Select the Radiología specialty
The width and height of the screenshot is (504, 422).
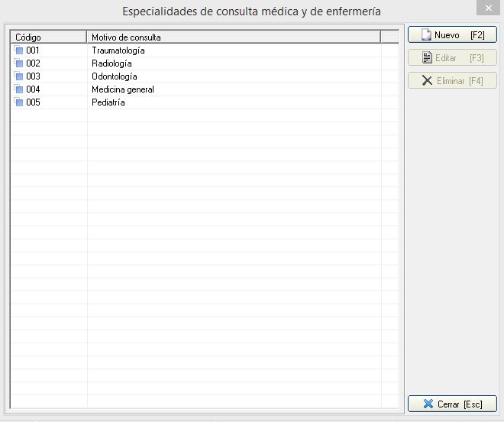coord(111,63)
